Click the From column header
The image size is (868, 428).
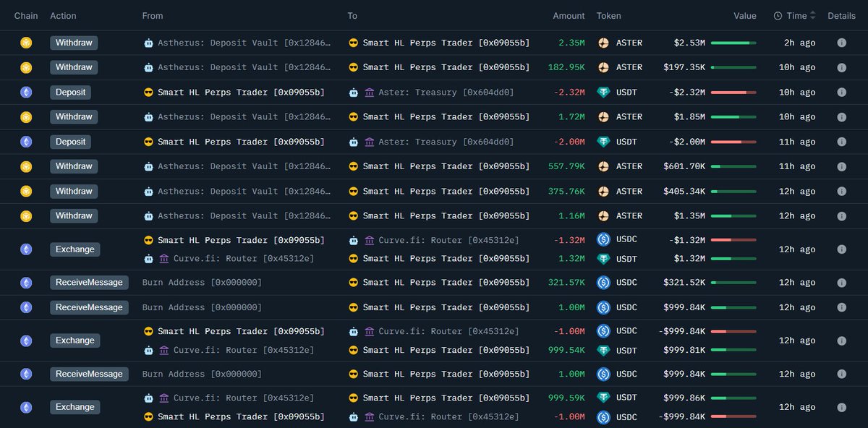click(x=153, y=15)
